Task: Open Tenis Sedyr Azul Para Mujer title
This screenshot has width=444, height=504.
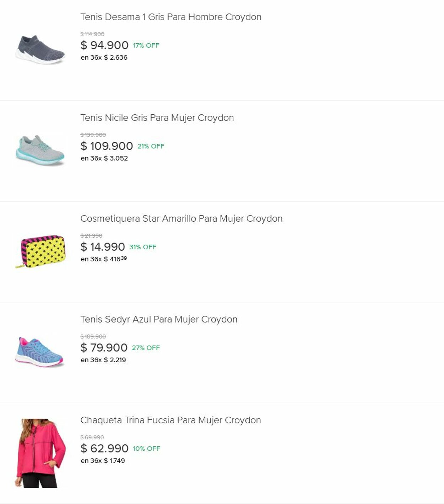Action: (x=159, y=320)
